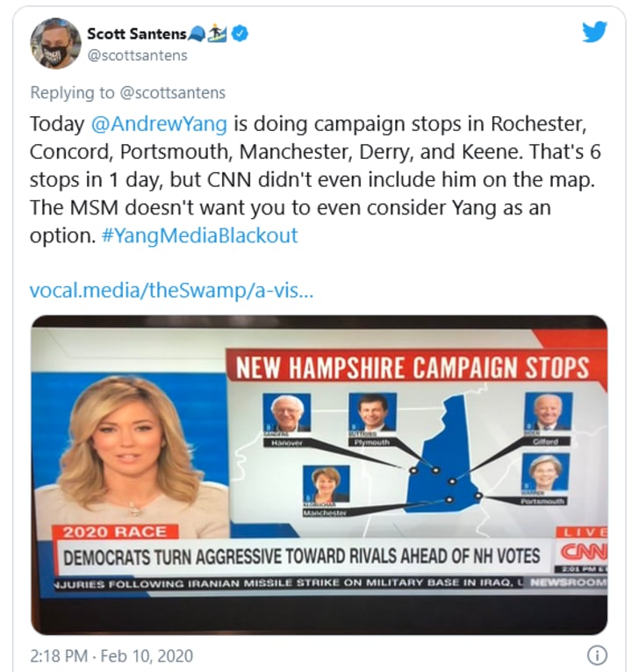Open the embedded CNN screenshot image

pos(319,475)
